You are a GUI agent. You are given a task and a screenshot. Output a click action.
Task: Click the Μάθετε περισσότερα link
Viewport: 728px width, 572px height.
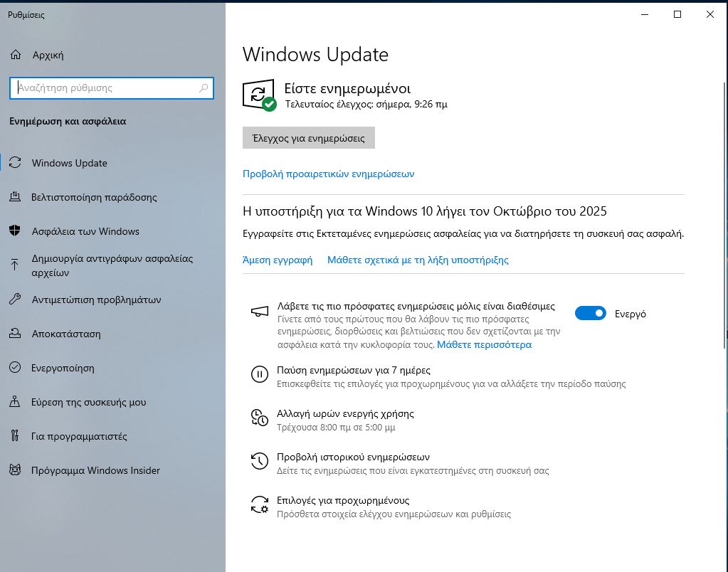coord(484,344)
